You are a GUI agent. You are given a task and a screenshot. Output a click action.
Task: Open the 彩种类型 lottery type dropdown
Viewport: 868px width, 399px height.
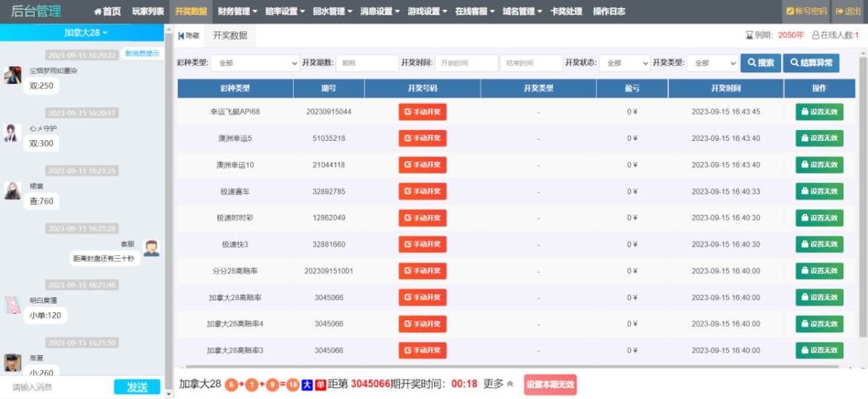tap(255, 63)
